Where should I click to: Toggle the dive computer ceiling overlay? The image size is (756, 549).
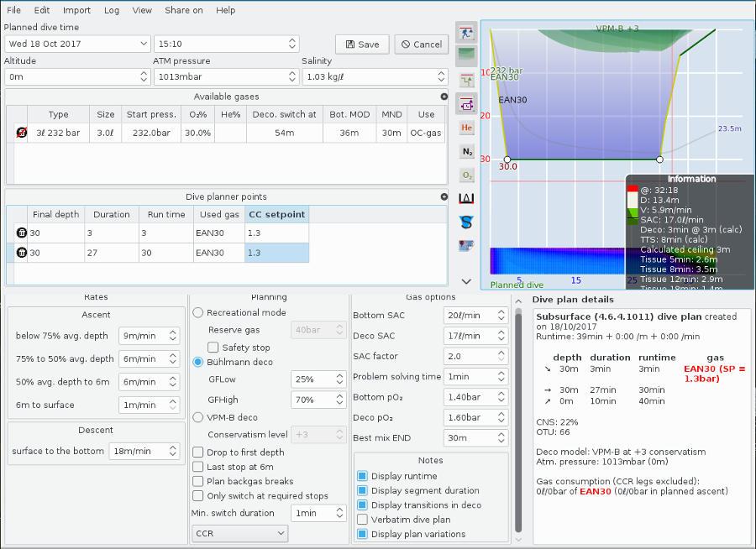point(466,103)
